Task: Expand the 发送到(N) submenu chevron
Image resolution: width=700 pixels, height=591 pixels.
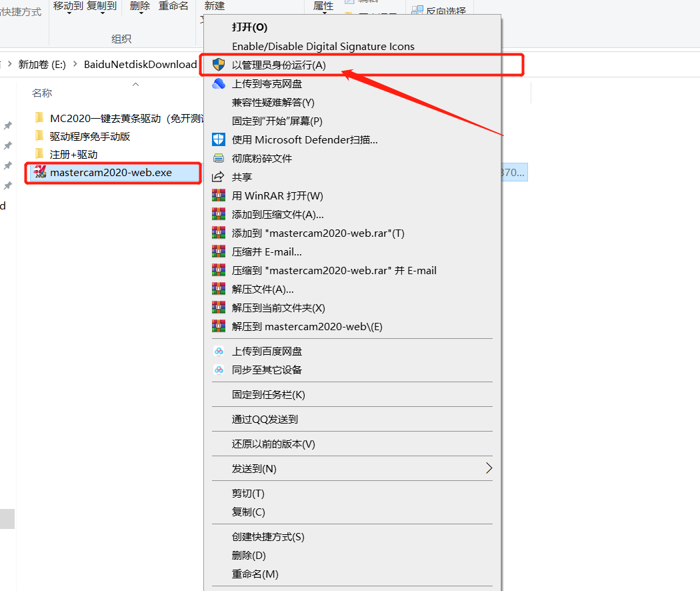Action: point(490,468)
